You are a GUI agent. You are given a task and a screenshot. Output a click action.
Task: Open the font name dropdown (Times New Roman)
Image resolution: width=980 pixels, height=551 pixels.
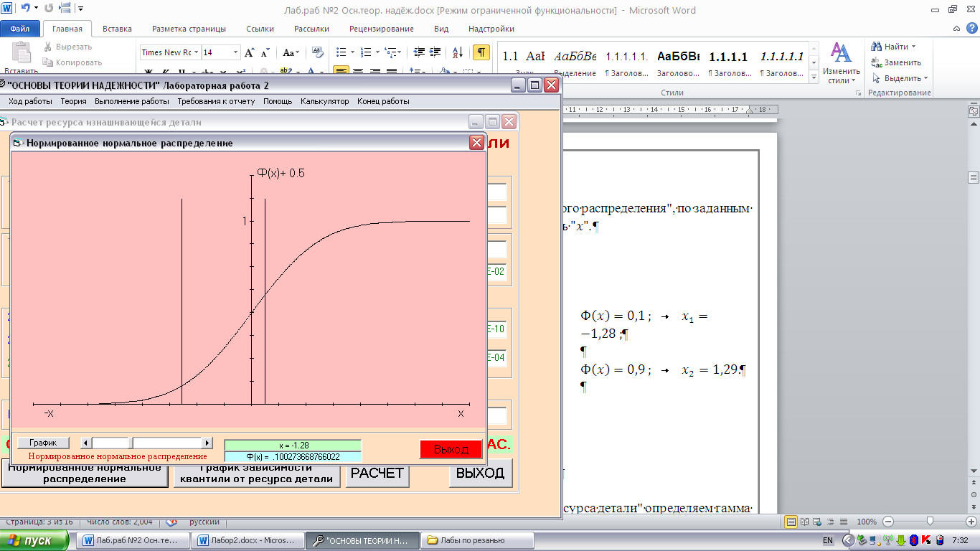point(196,52)
